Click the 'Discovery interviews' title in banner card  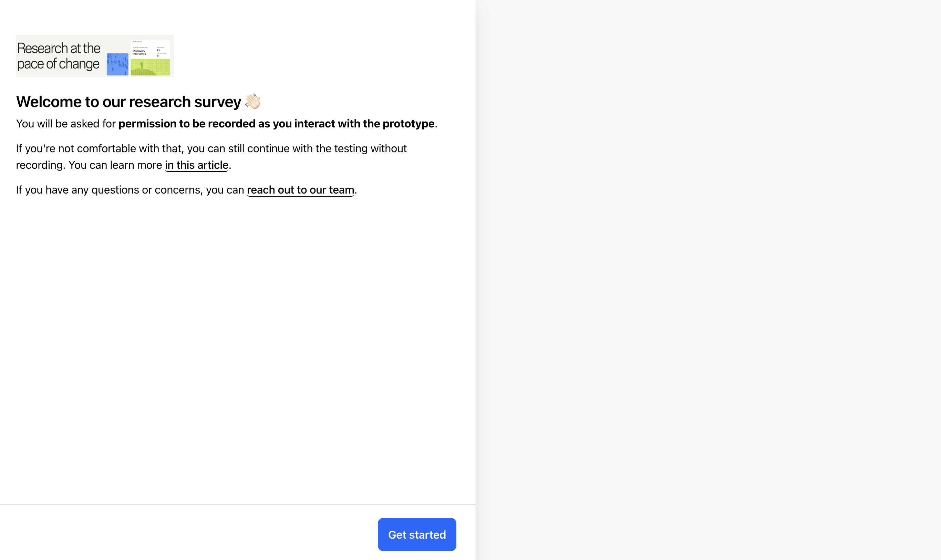coord(139,52)
